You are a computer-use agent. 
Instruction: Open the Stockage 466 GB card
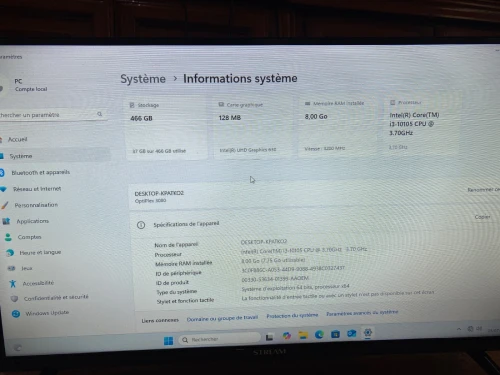point(167,128)
